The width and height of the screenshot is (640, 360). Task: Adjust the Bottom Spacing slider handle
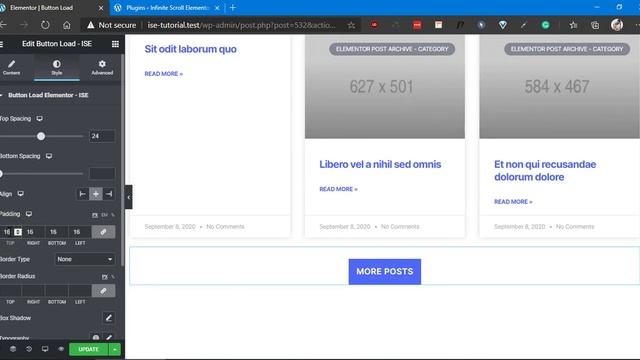(x=1, y=174)
